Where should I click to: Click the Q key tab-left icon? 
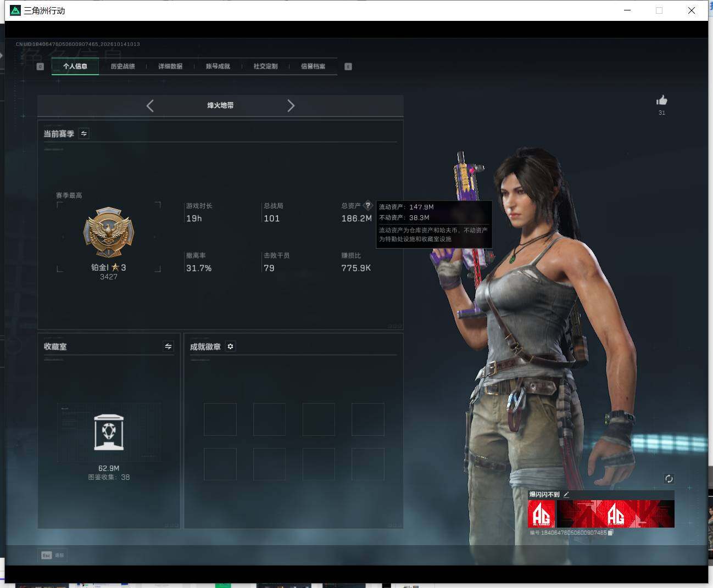tap(40, 66)
